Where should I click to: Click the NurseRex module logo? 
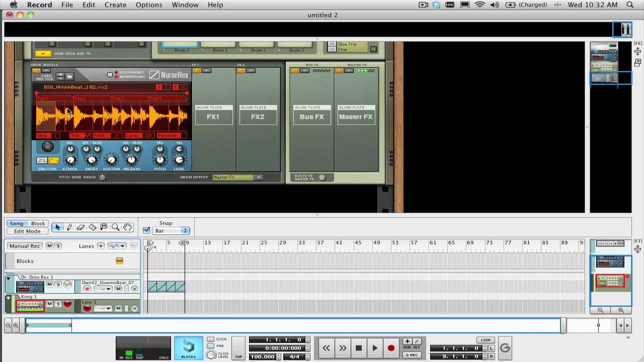point(169,75)
